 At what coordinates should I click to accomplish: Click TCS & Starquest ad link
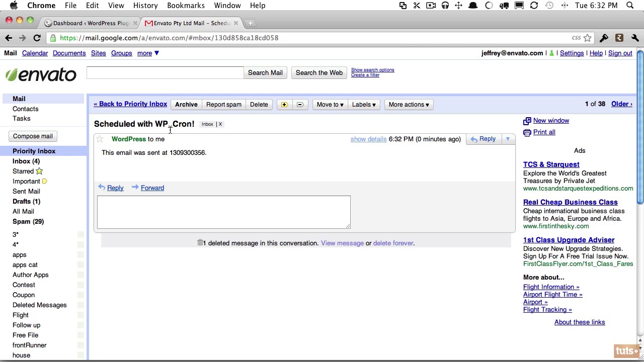[551, 164]
